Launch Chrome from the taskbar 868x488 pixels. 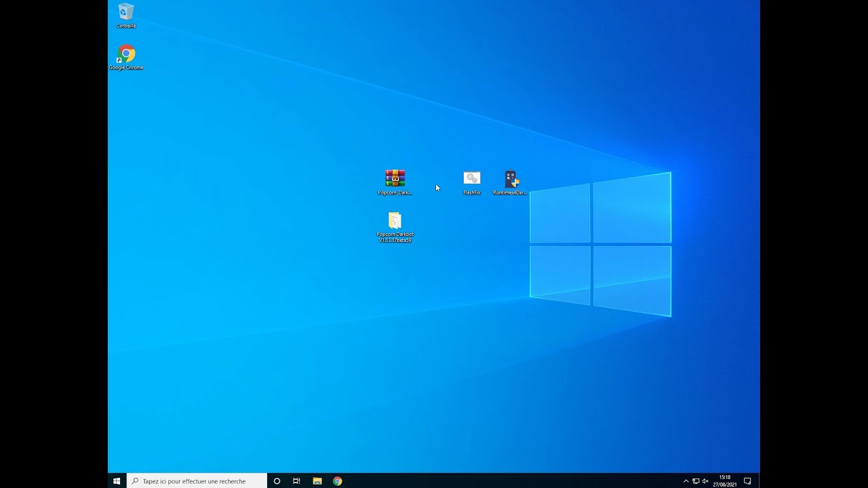coord(337,481)
